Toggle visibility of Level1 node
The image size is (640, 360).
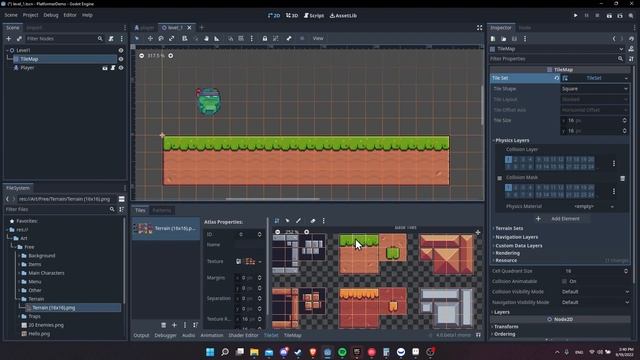[x=121, y=50]
